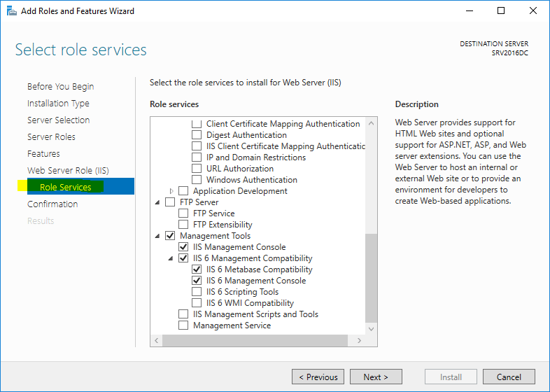Close the Add Roles and Features Wizard
Viewport: 550px width, 392px height.
[x=533, y=10]
